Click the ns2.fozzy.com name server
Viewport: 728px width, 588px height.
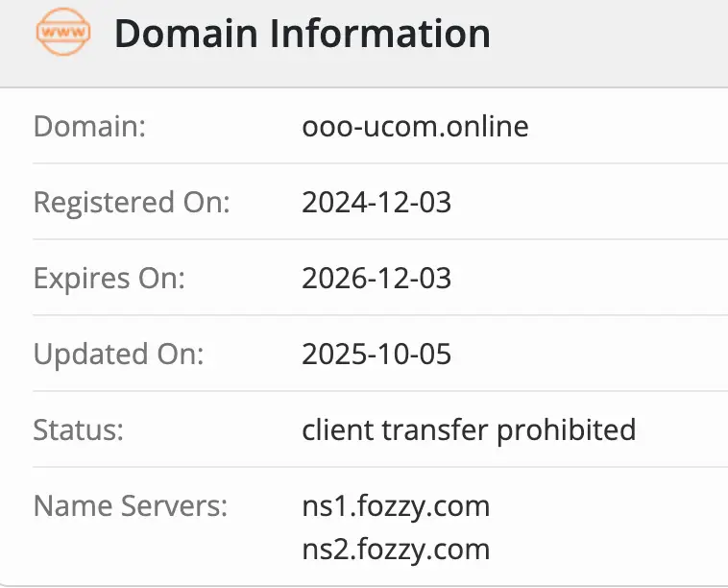pyautogui.click(x=396, y=549)
